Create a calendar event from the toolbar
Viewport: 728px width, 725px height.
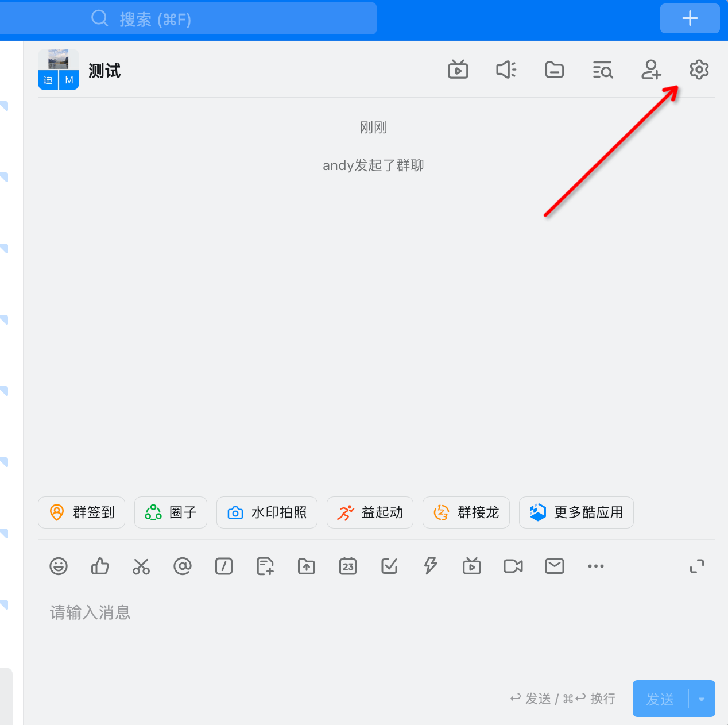pyautogui.click(x=348, y=566)
